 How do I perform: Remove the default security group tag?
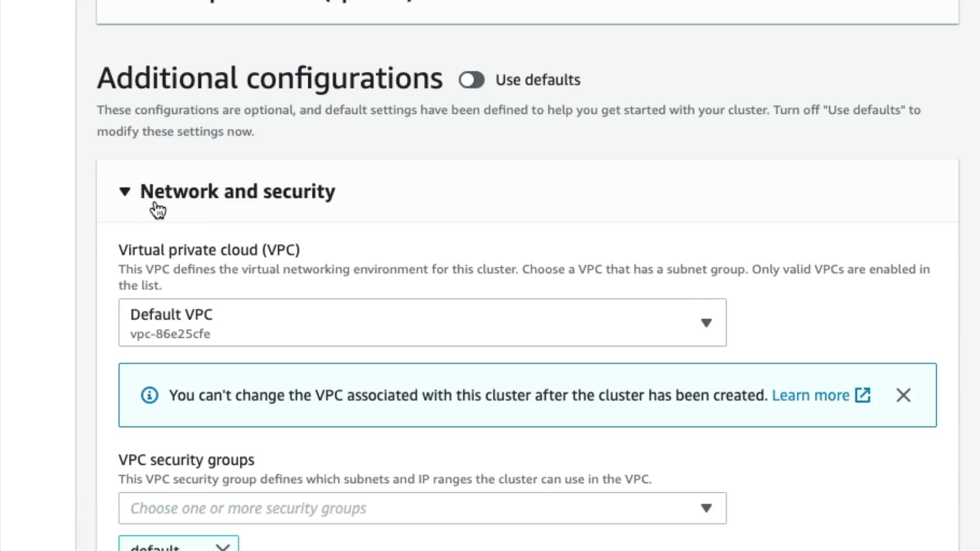pos(223,547)
